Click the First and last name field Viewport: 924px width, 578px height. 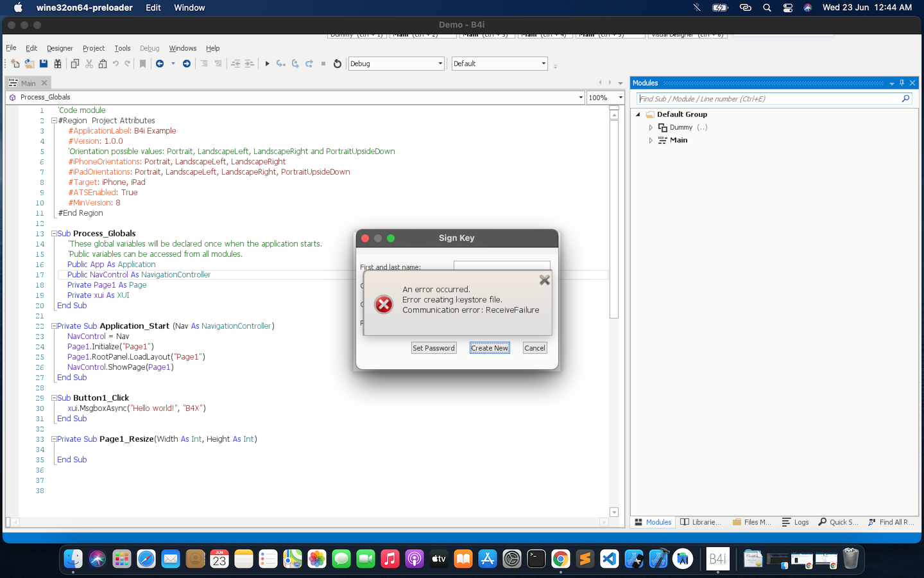pyautogui.click(x=502, y=266)
